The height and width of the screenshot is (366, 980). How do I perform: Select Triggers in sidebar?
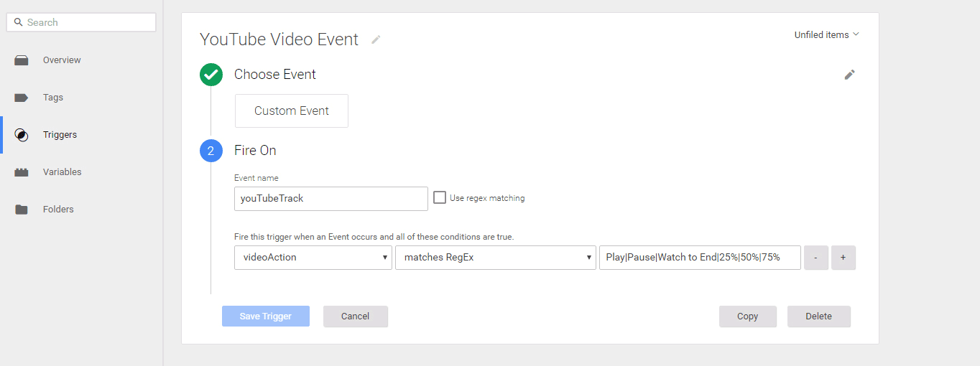tap(60, 135)
